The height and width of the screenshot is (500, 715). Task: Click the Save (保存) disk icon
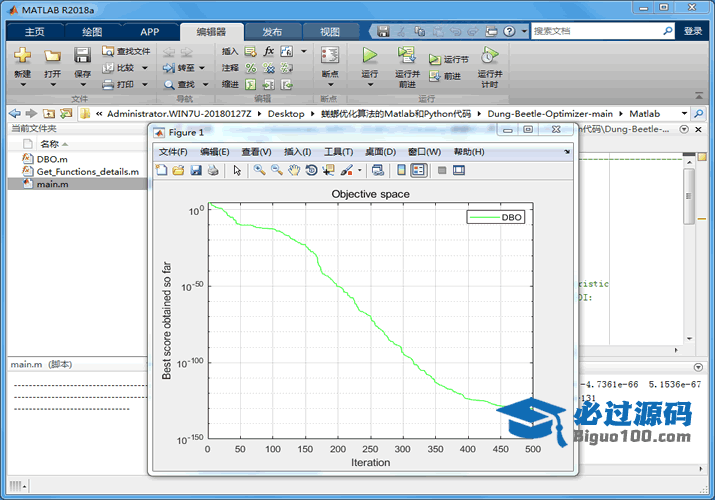83,56
